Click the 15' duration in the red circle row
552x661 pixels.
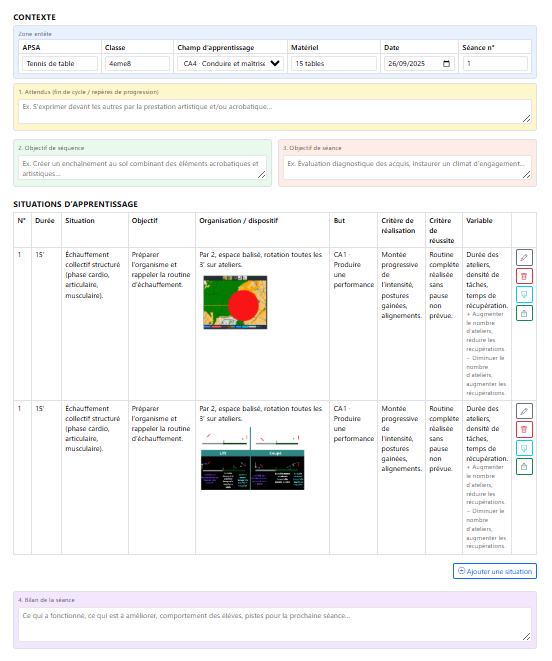(40, 255)
